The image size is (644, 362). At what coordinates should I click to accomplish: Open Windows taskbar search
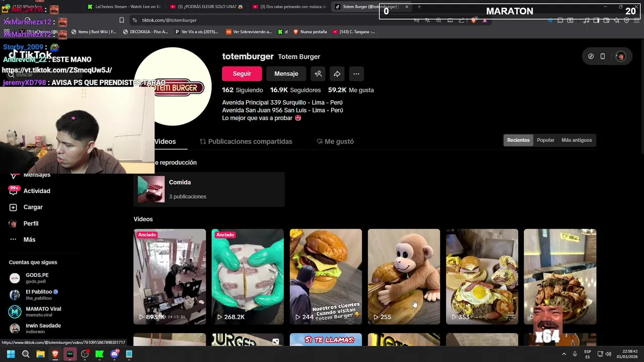(26, 354)
